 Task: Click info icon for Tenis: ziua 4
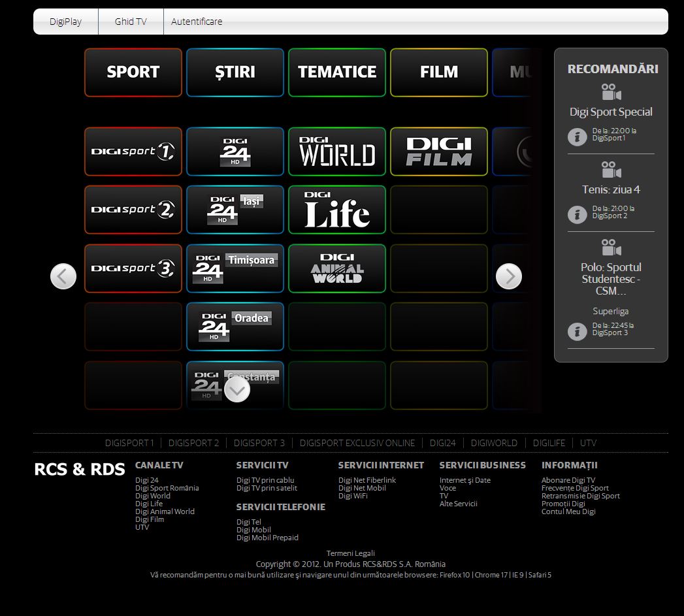pyautogui.click(x=576, y=214)
